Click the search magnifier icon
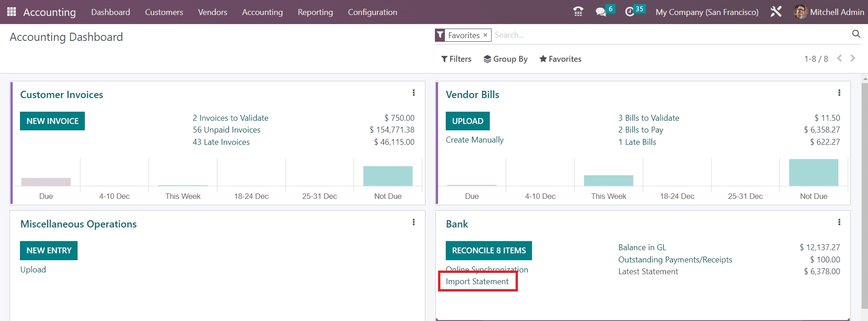The width and height of the screenshot is (868, 321). tap(856, 34)
